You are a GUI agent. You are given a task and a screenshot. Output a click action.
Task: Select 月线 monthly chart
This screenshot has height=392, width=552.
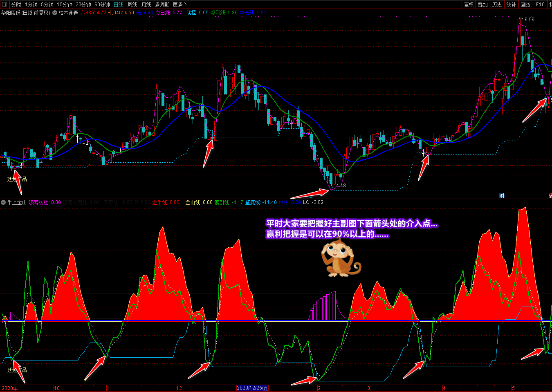(146, 4)
